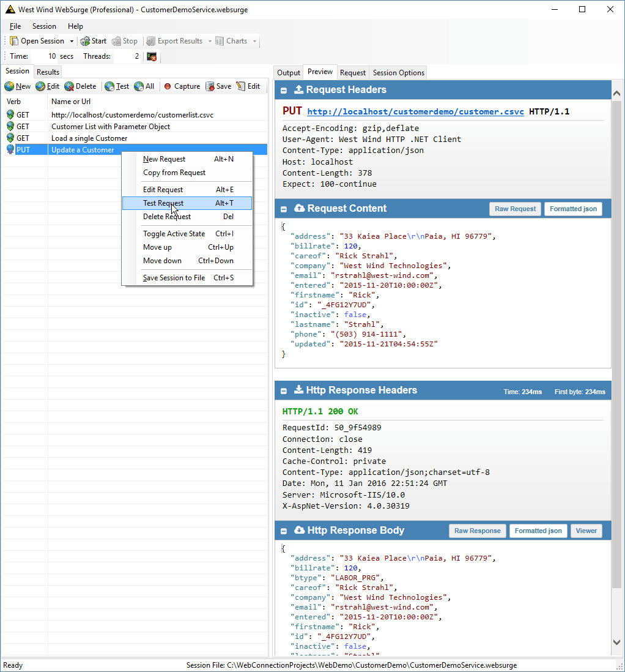Expand the Export Results dropdown arrow
625x672 pixels.
210,41
